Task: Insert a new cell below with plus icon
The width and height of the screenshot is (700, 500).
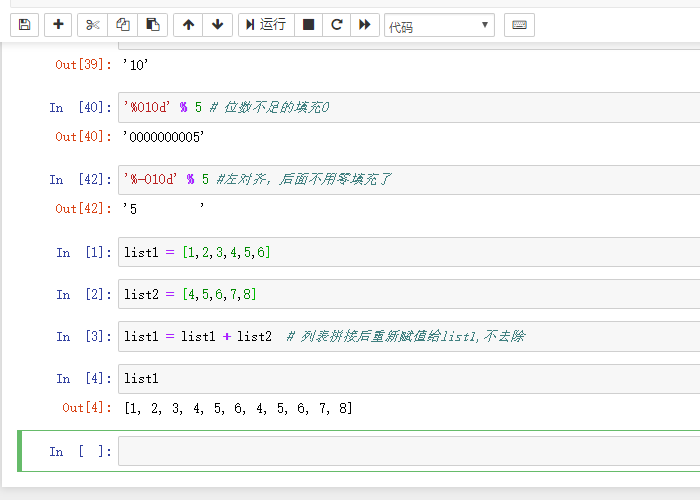Action: 58,24
